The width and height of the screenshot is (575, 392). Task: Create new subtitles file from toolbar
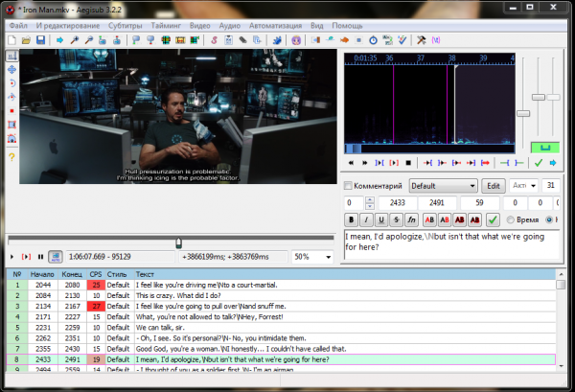11,40
